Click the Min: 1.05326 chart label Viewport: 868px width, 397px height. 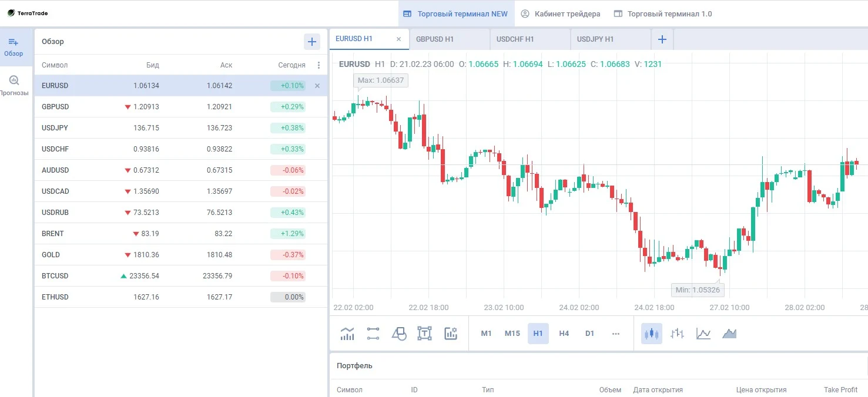tap(698, 290)
